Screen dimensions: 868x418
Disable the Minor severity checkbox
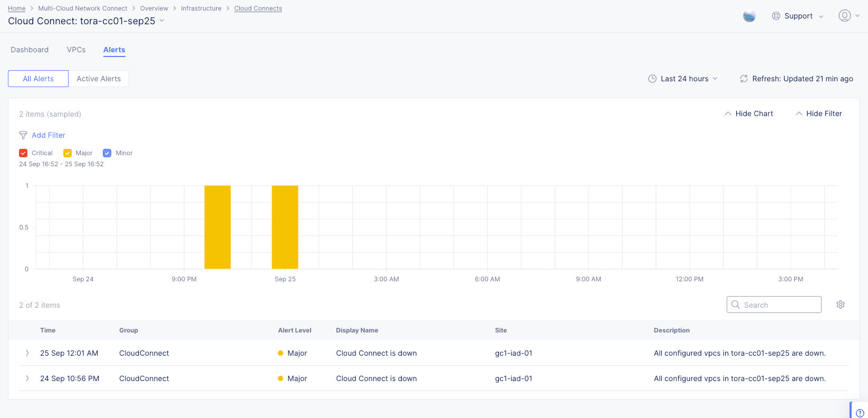(107, 153)
